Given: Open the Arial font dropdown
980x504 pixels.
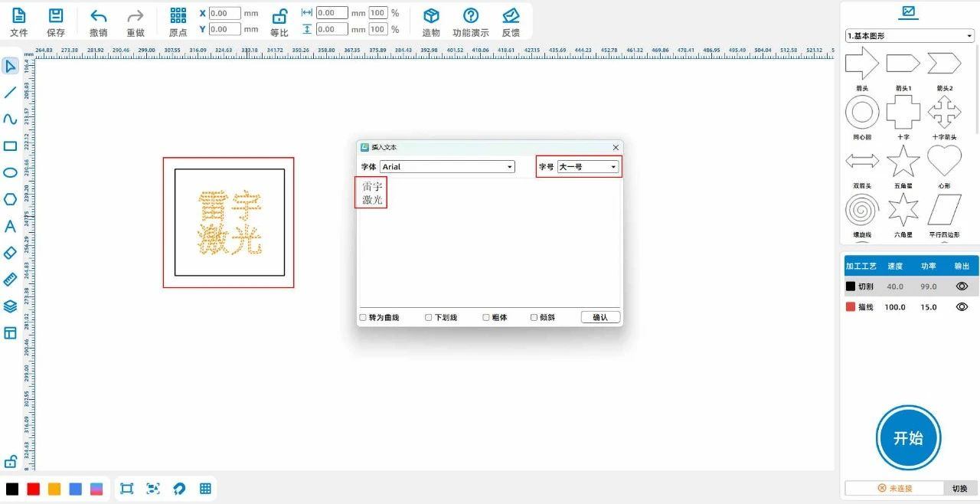Looking at the screenshot, I should point(447,166).
